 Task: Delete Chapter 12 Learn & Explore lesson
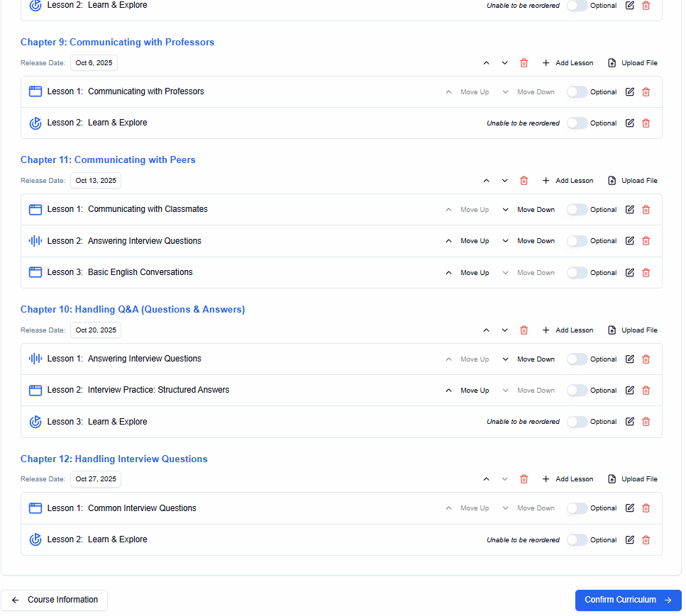pos(646,540)
